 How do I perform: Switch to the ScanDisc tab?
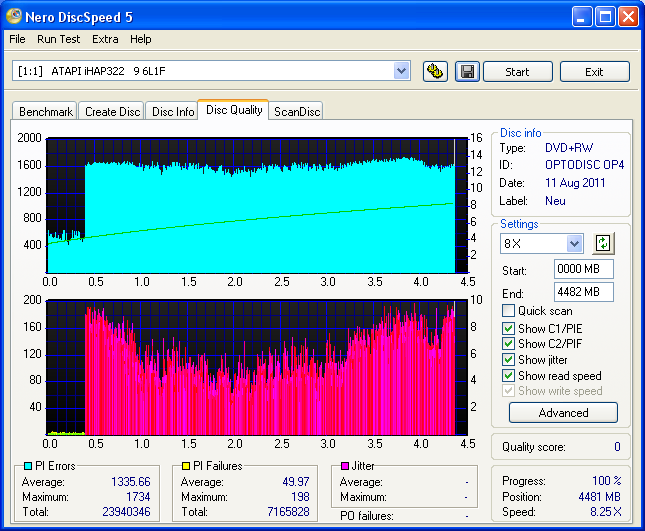coord(297,111)
